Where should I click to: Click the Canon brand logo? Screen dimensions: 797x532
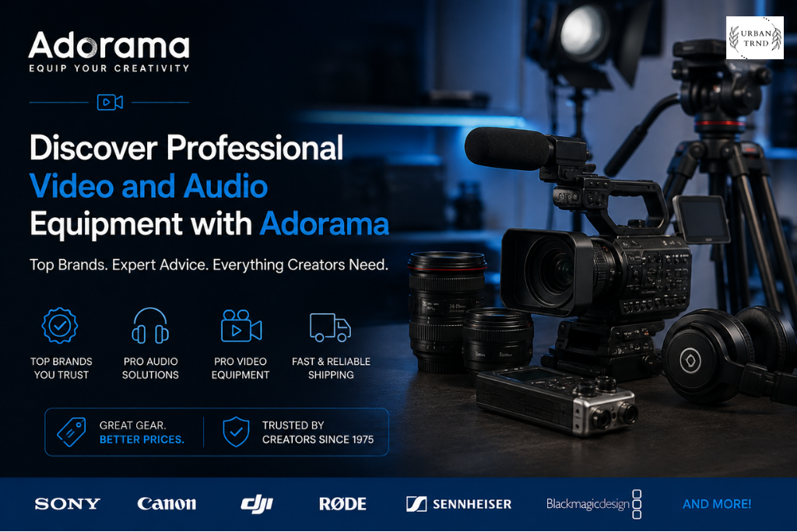[167, 503]
